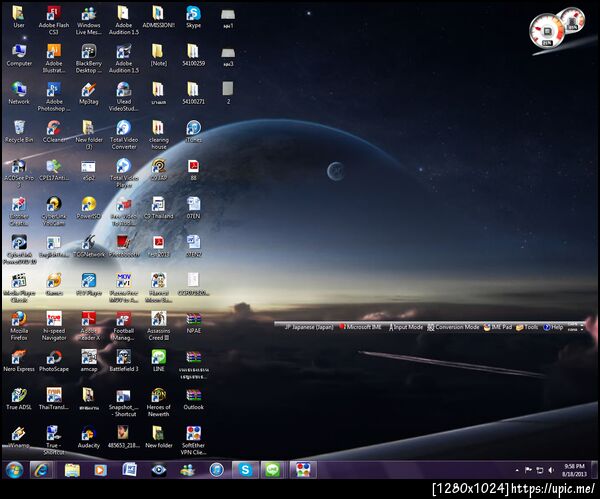
Task: Select the Audacity desktop icon
Action: 89,437
